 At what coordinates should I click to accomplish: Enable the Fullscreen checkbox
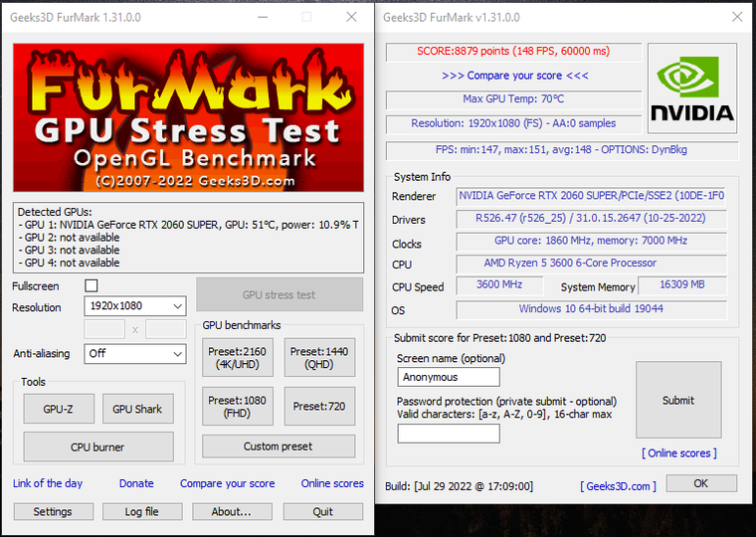(x=92, y=285)
